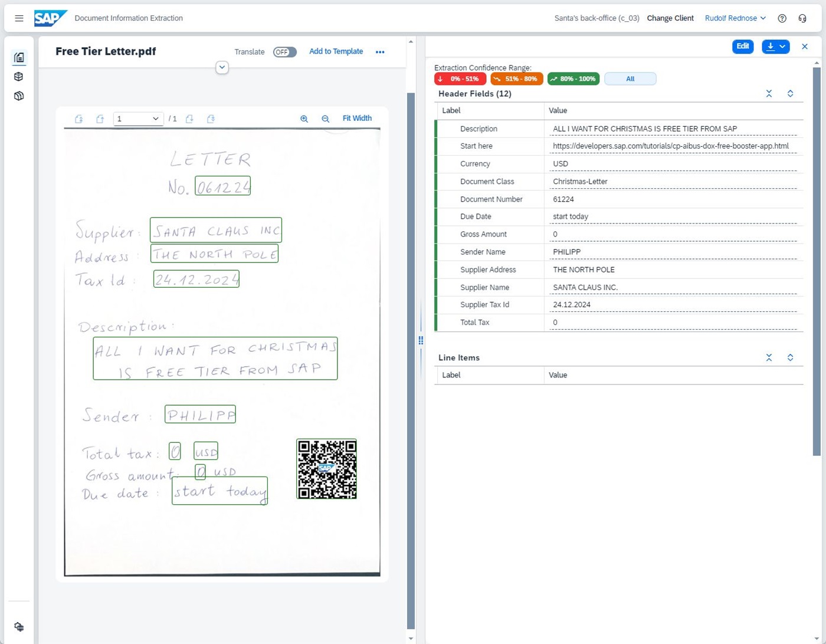Click the Edit button
Viewport: 826px width, 644px height.
click(743, 46)
